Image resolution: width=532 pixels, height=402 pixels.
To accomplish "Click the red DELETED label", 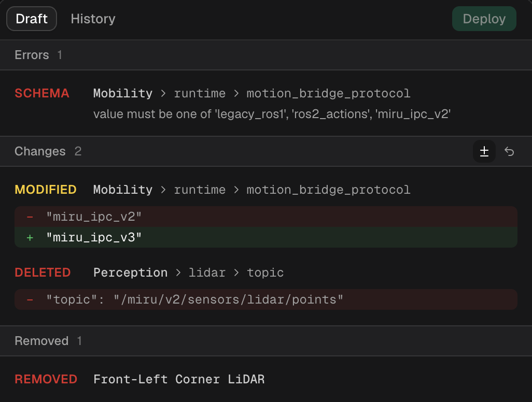I will [x=43, y=272].
